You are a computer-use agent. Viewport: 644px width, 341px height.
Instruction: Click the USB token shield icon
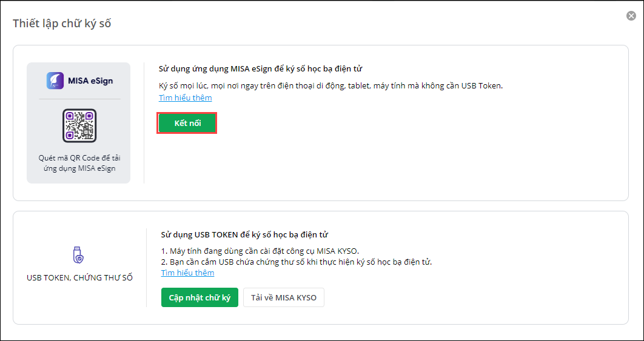pyautogui.click(x=78, y=254)
